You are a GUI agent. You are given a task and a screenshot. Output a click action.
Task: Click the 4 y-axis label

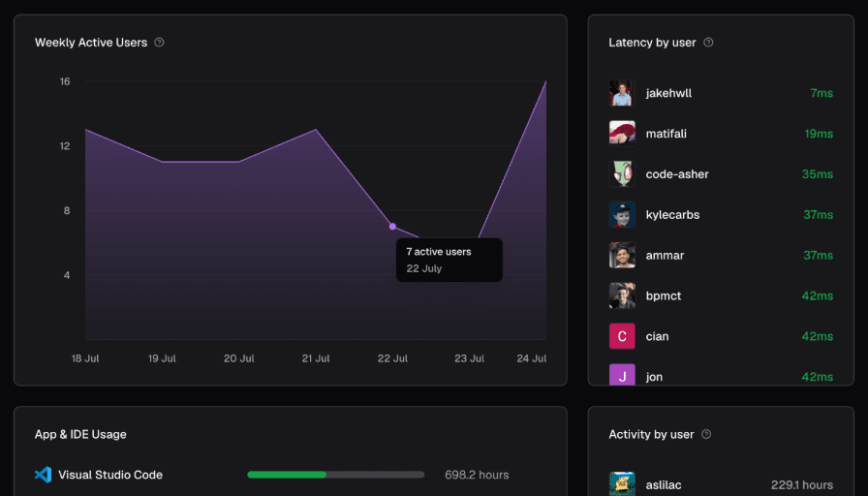(67, 275)
